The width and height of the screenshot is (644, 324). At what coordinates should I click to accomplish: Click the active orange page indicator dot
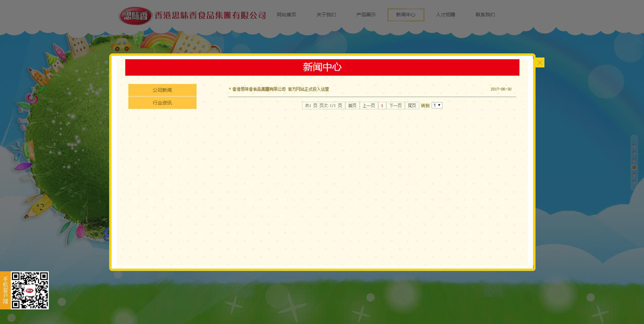click(634, 167)
